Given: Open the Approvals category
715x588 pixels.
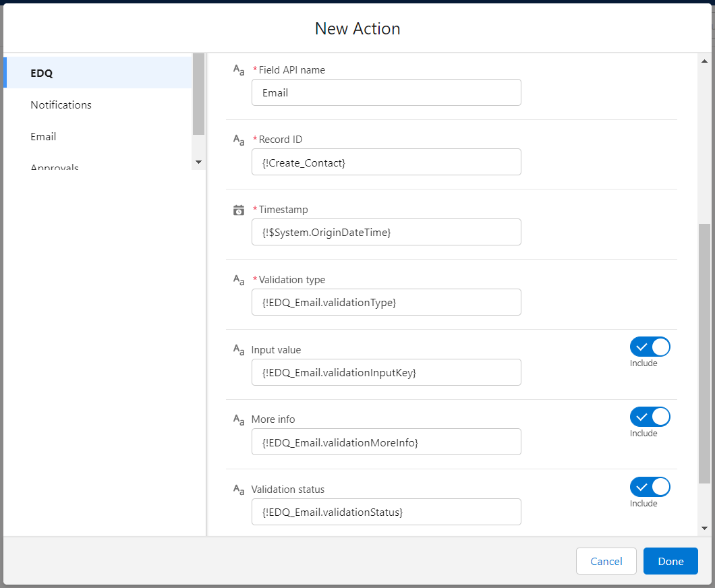Looking at the screenshot, I should (55, 166).
